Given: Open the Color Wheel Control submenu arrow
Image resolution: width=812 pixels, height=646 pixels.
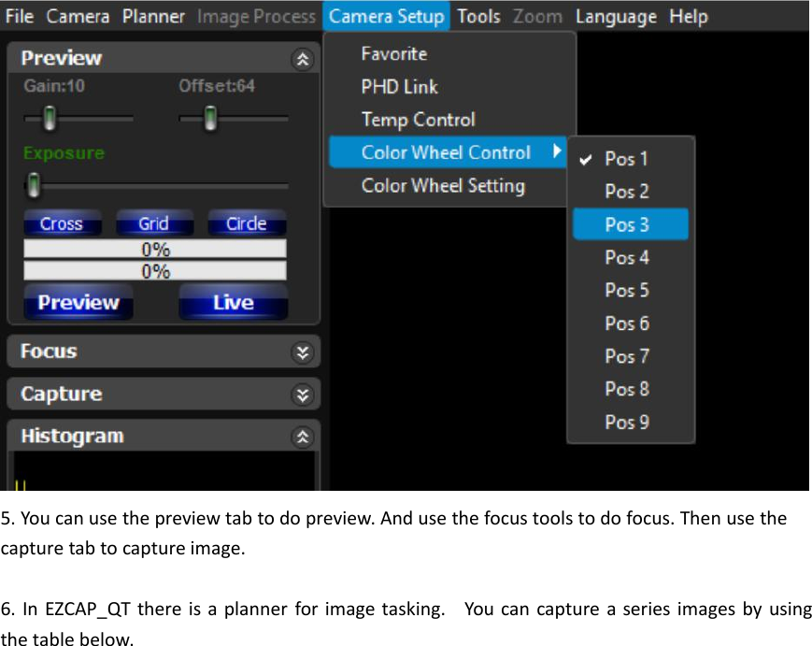Looking at the screenshot, I should coord(558,152).
